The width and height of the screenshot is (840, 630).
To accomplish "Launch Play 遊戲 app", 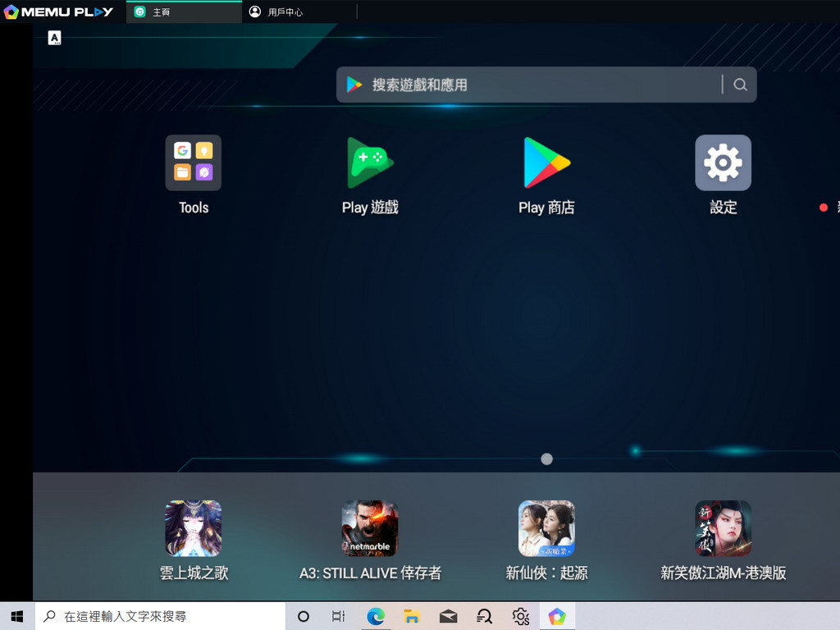I will 370,163.
